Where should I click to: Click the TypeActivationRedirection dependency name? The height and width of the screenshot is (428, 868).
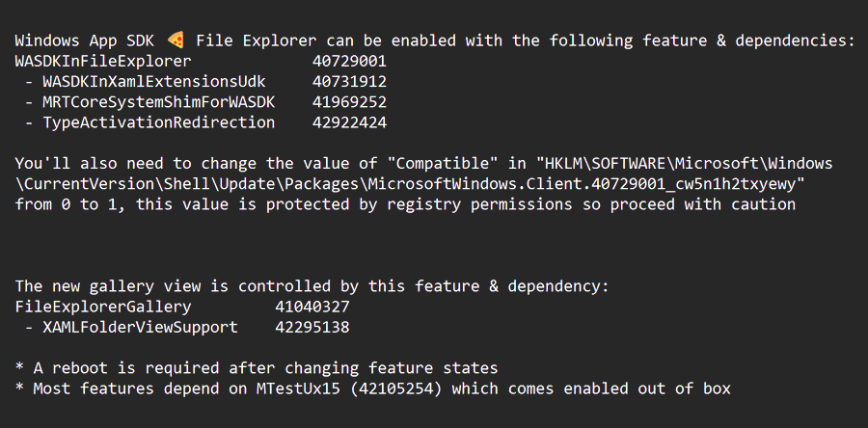[x=158, y=122]
